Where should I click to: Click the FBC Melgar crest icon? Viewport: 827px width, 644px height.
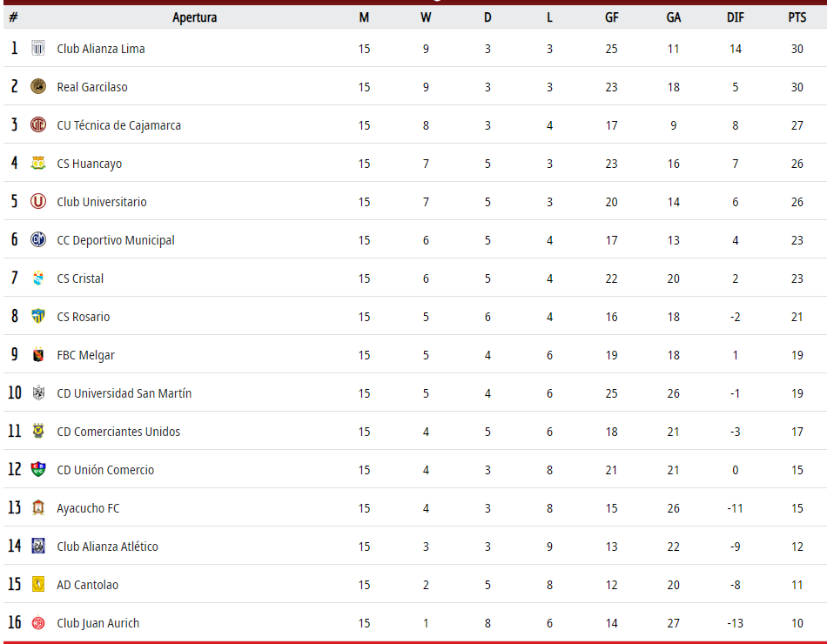point(38,354)
